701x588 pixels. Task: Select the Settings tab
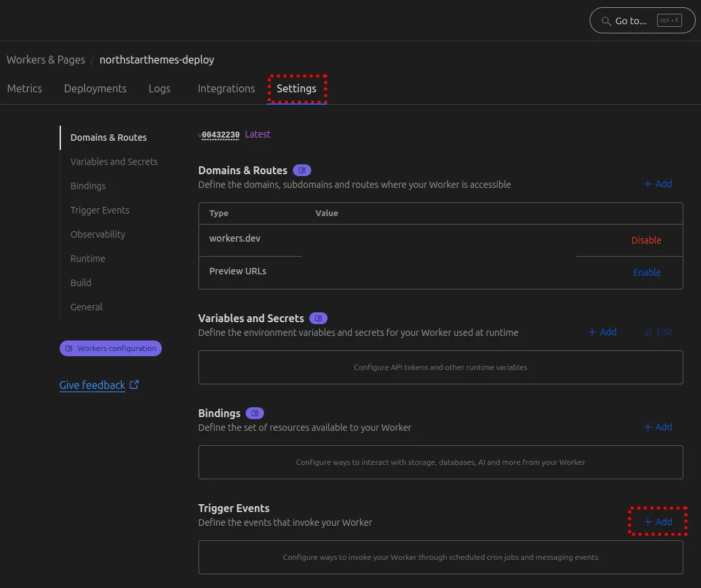pyautogui.click(x=296, y=88)
